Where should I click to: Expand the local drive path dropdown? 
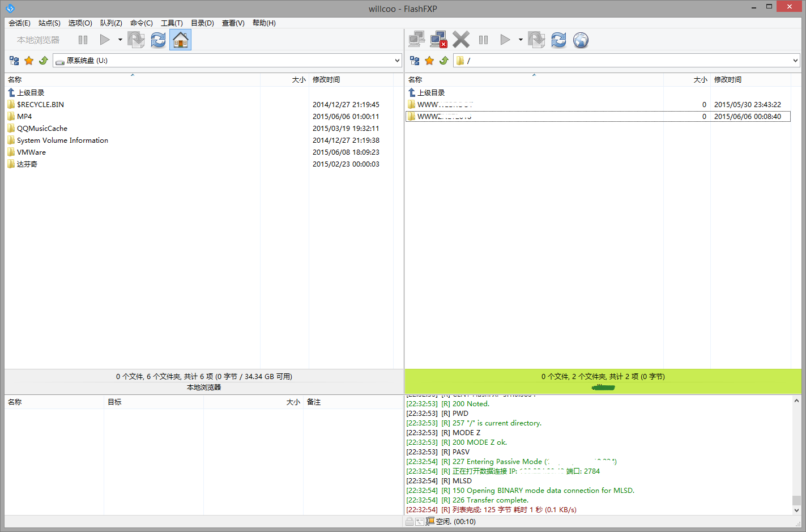pyautogui.click(x=397, y=61)
